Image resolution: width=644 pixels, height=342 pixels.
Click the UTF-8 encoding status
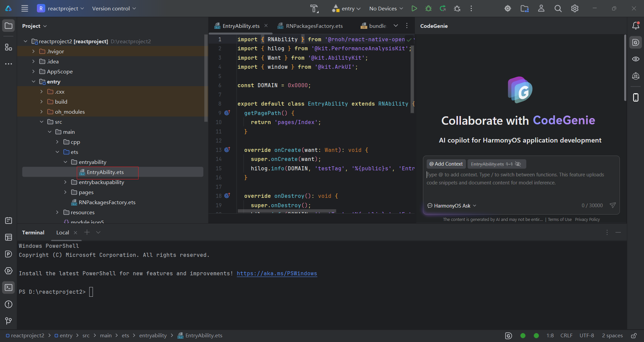[587, 336]
